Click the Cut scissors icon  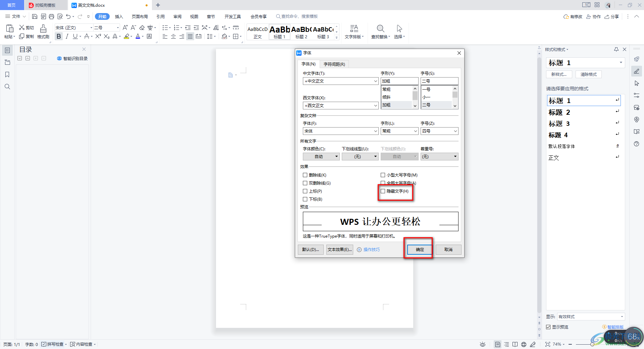pyautogui.click(x=22, y=28)
